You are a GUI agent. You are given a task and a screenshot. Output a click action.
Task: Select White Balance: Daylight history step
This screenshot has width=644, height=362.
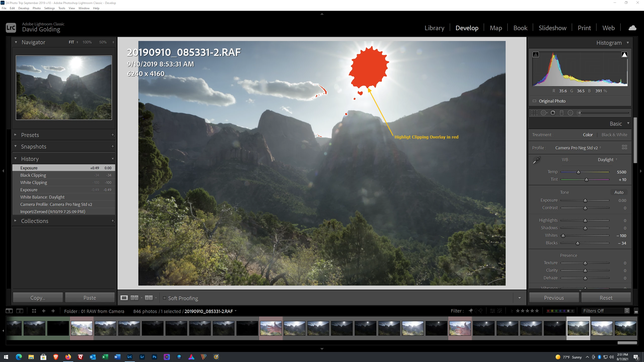[x=42, y=197]
